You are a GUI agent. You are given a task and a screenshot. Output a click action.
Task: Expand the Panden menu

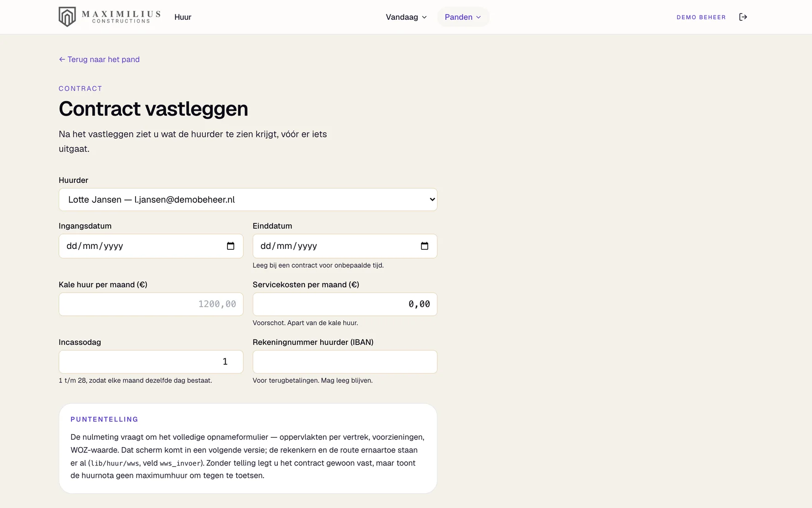[x=463, y=17]
